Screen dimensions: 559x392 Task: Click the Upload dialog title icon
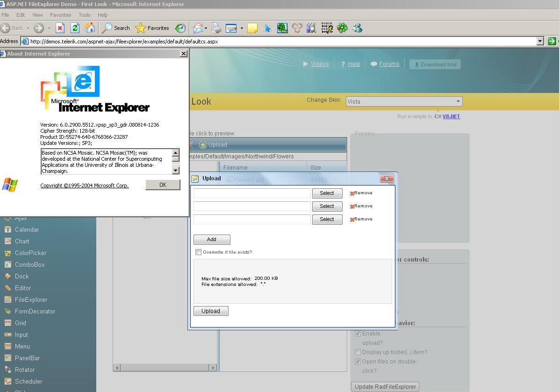195,178
